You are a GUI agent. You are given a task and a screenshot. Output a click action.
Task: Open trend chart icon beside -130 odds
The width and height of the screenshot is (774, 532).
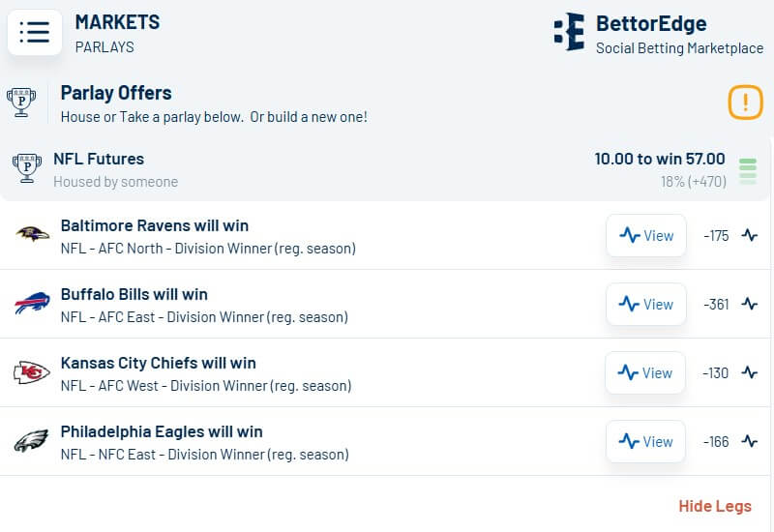[750, 372]
